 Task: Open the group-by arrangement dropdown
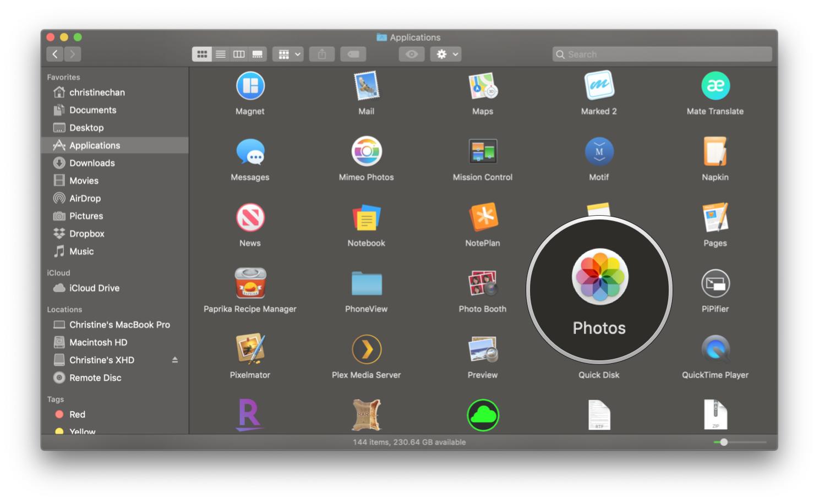tap(288, 54)
